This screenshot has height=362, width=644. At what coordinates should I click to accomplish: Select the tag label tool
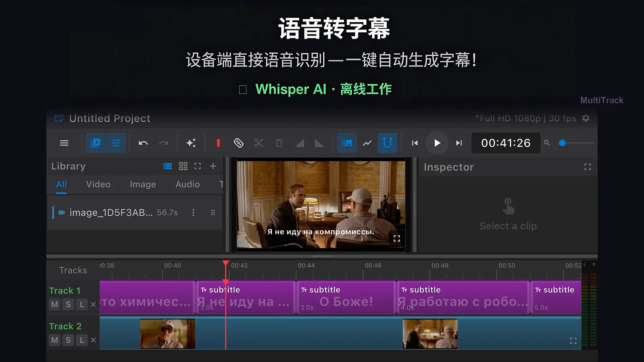click(x=238, y=143)
